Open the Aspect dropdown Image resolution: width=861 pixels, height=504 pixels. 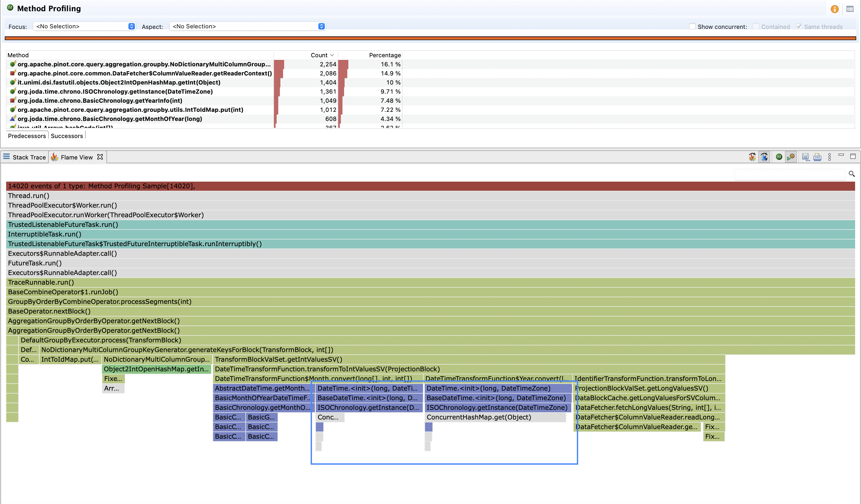click(x=247, y=26)
